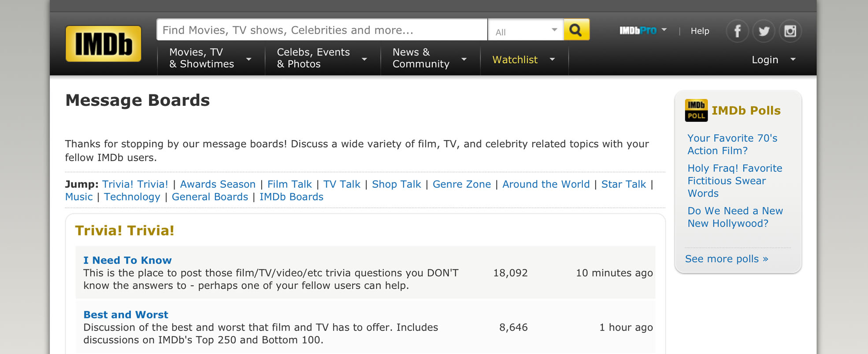Click the 1 hour ago timestamp
This screenshot has width=868, height=354.
[x=626, y=328]
